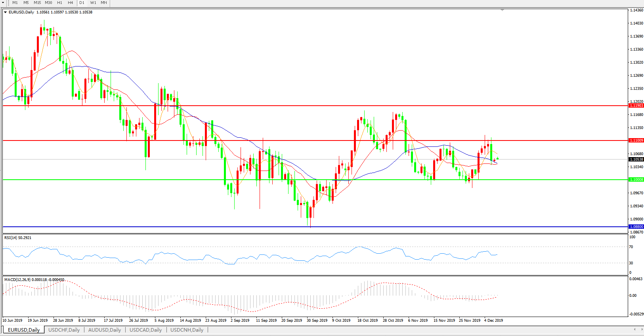Expand the triangle next to EURUSD,Daily title

tap(6, 12)
